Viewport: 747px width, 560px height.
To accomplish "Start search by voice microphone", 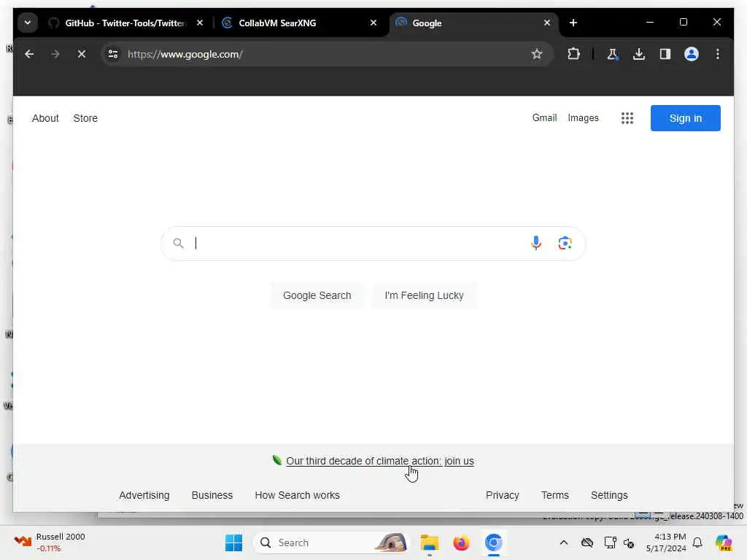I will 536,244.
